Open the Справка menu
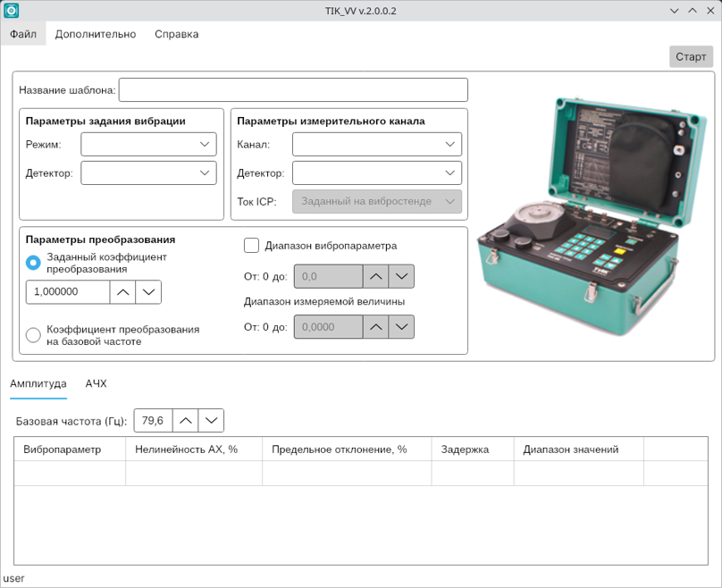 pos(176,34)
